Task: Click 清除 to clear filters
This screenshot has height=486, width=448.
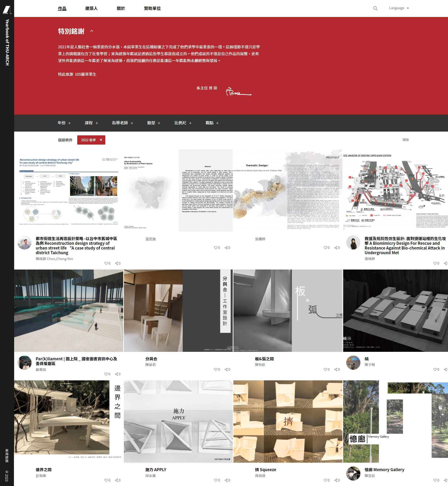Action: [x=405, y=140]
